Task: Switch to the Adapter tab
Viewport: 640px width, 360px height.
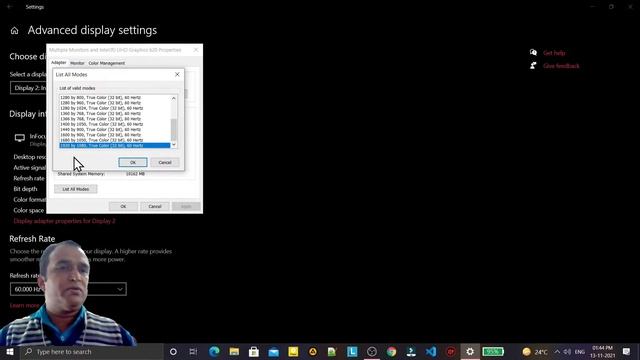Action: (x=58, y=62)
